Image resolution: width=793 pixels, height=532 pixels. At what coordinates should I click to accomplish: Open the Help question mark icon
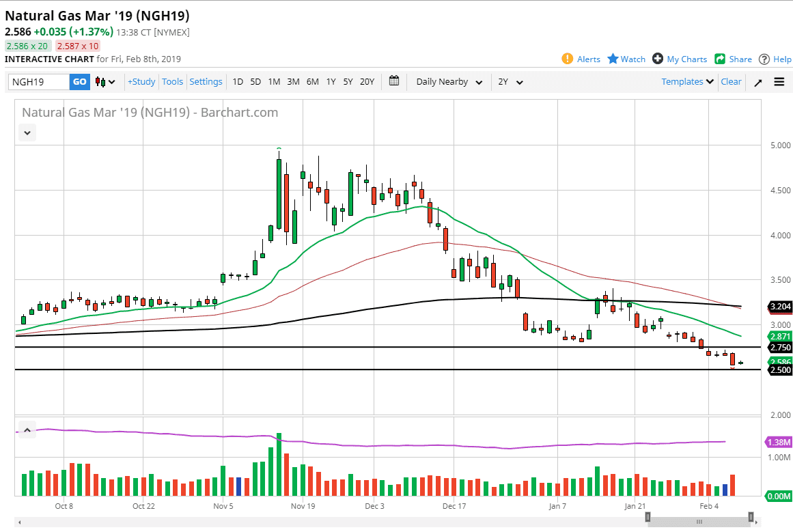764,59
